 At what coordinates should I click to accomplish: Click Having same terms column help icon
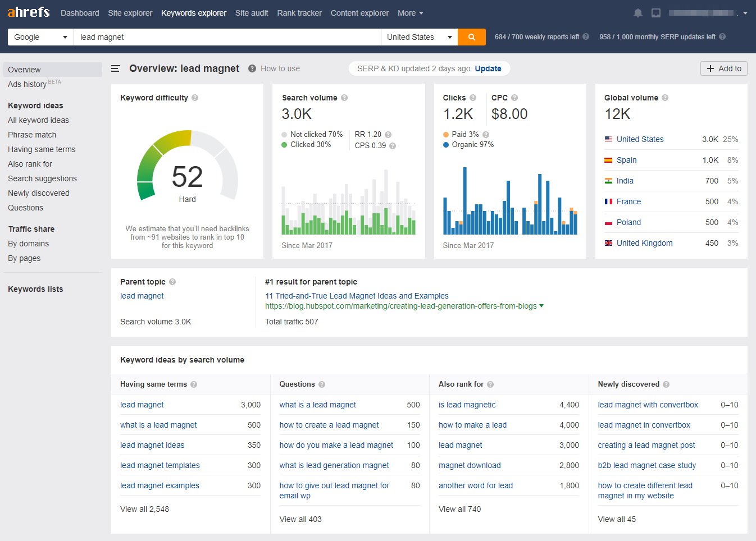[194, 384]
